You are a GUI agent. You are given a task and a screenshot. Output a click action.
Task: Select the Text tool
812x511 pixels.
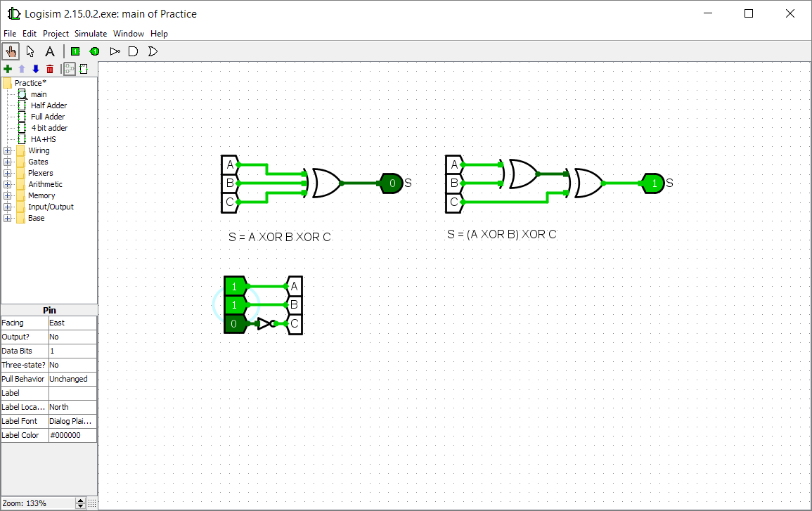50,51
